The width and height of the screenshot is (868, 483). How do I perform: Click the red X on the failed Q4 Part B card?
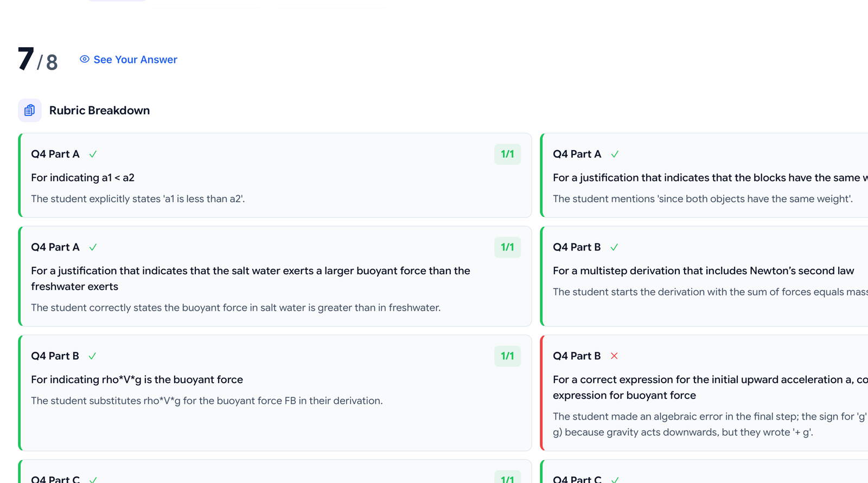(614, 356)
